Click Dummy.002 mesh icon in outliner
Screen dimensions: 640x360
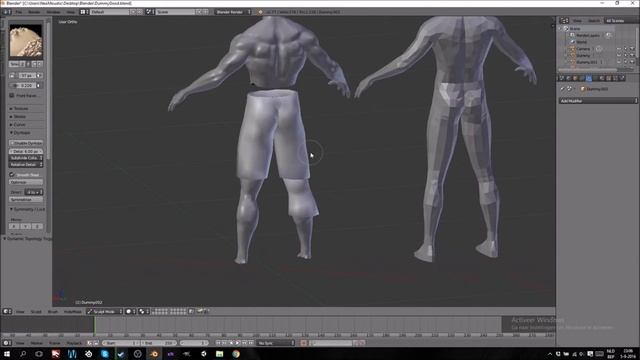[573, 62]
